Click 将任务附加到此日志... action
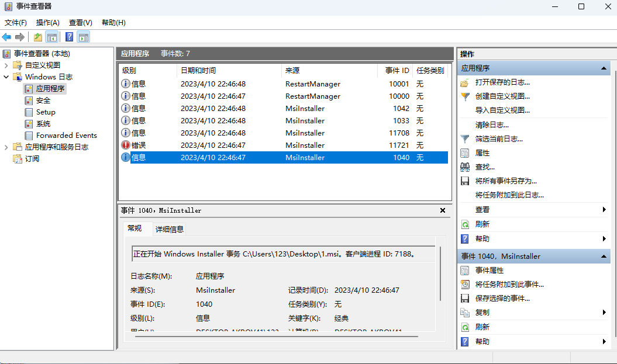The height and width of the screenshot is (364, 617). click(509, 195)
